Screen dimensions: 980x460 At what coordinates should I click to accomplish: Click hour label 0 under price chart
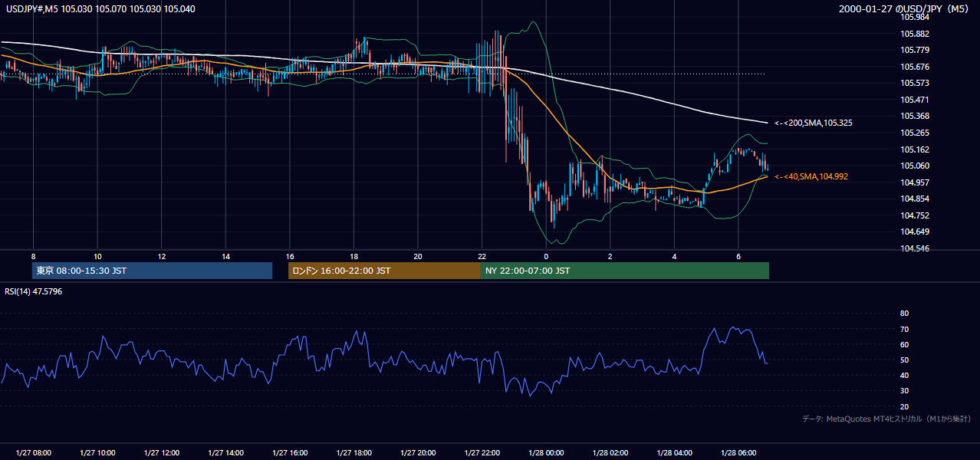point(546,256)
